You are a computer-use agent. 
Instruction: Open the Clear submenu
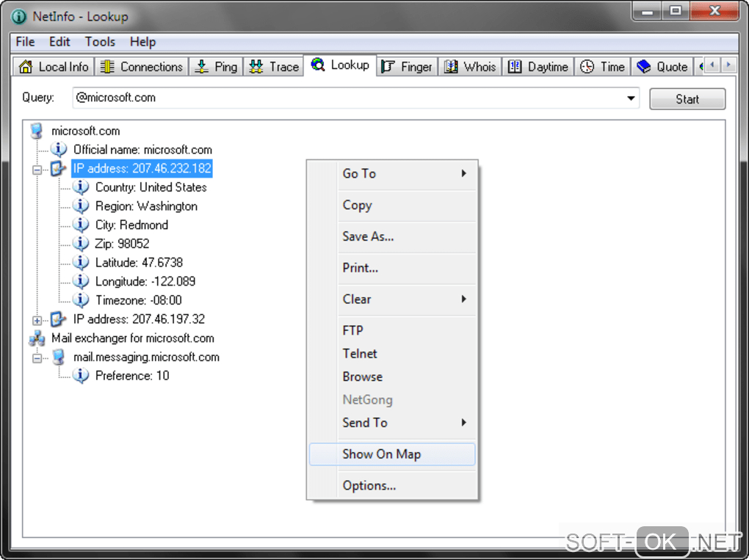click(392, 299)
